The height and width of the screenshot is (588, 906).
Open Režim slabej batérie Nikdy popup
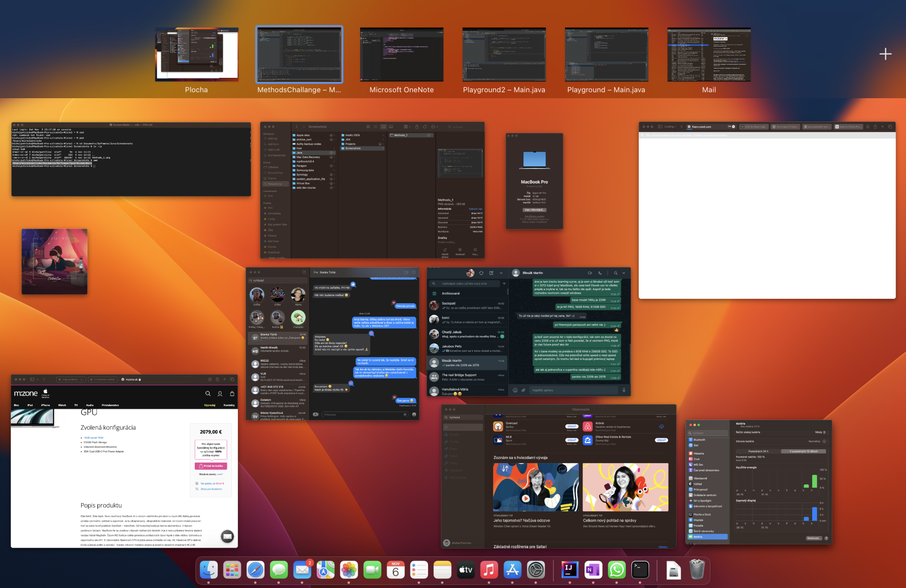click(820, 432)
